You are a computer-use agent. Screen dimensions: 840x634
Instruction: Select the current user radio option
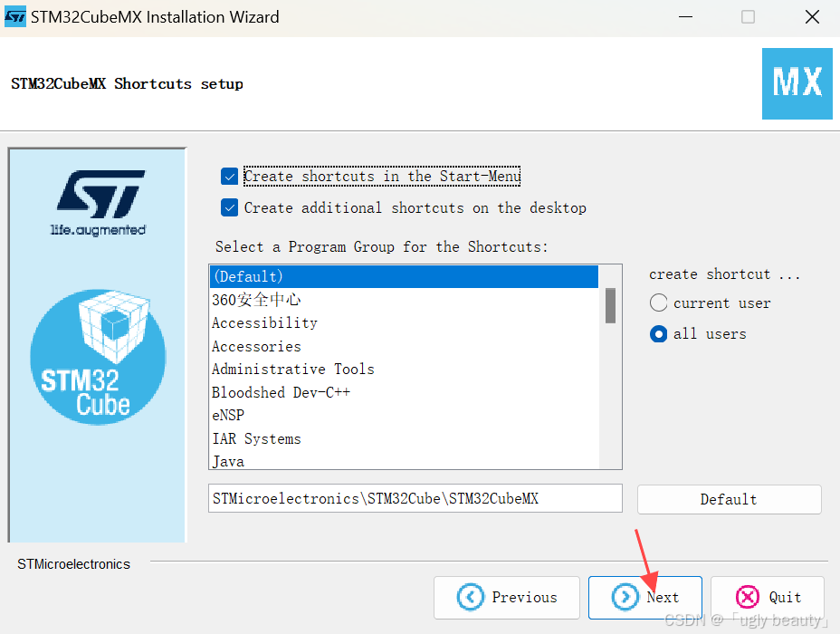658,303
